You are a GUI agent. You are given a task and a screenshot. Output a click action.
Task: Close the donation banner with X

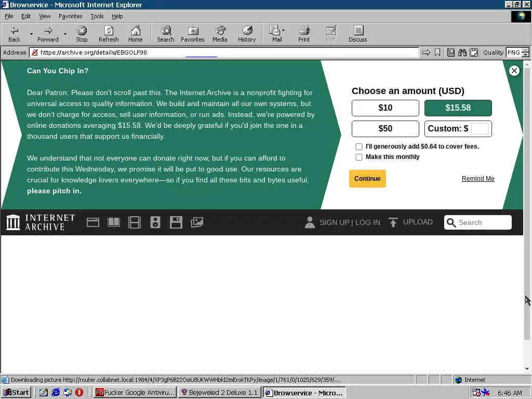tap(514, 71)
